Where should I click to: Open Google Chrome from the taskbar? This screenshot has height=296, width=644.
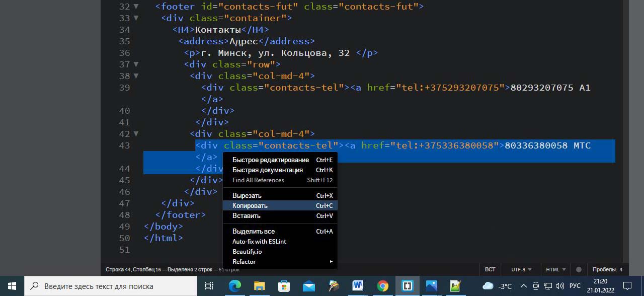[383, 286]
